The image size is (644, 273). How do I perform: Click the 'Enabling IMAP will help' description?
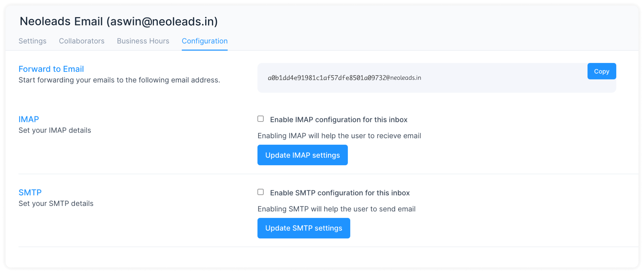click(x=339, y=136)
